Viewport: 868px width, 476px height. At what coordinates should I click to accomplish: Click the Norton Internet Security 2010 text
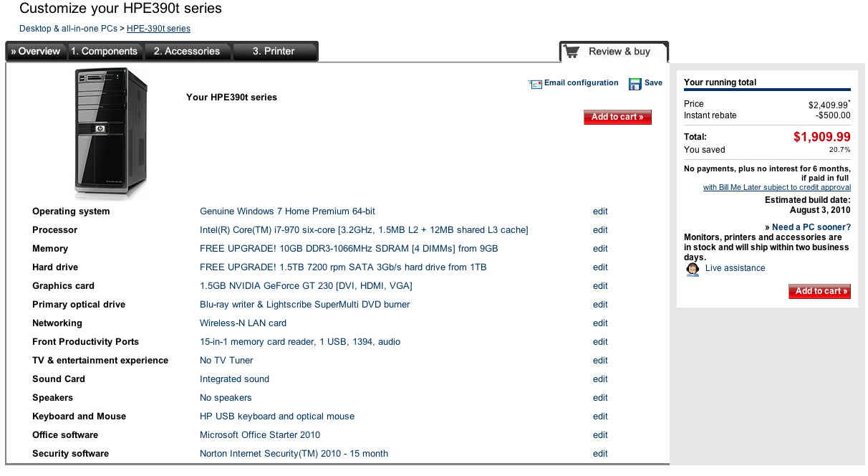coord(294,454)
